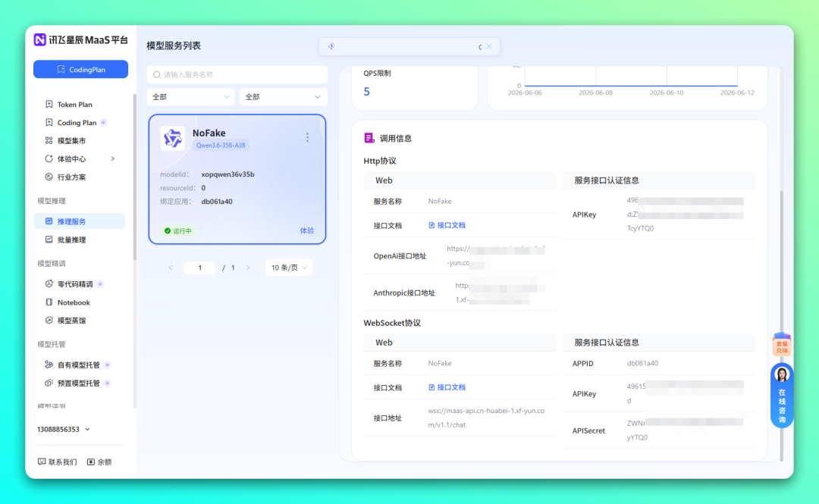Click page number input field
The image size is (819, 504).
pyautogui.click(x=200, y=268)
